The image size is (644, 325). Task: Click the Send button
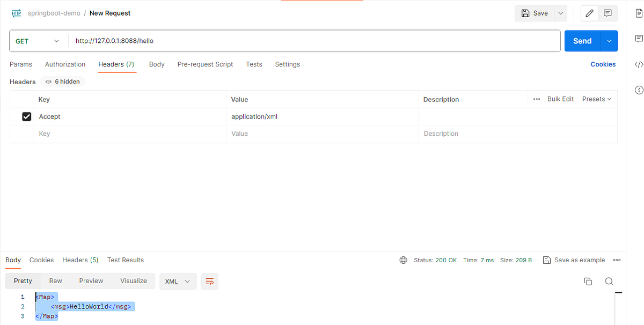(582, 40)
